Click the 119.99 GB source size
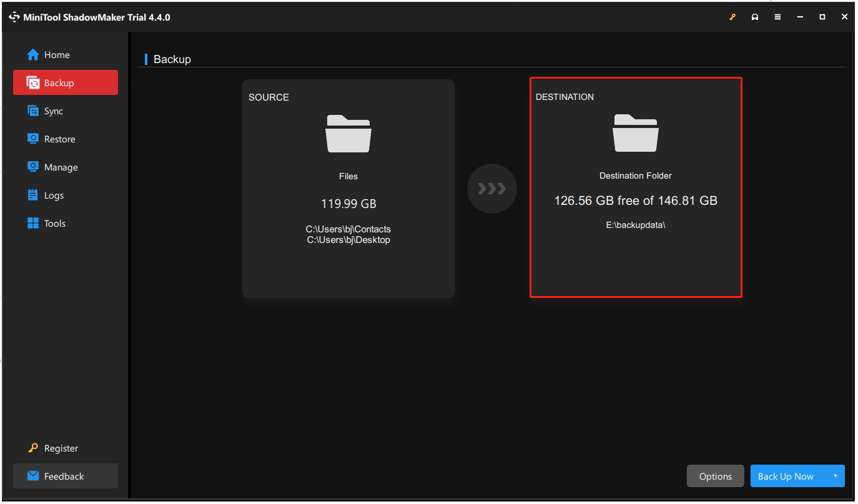 (x=348, y=204)
